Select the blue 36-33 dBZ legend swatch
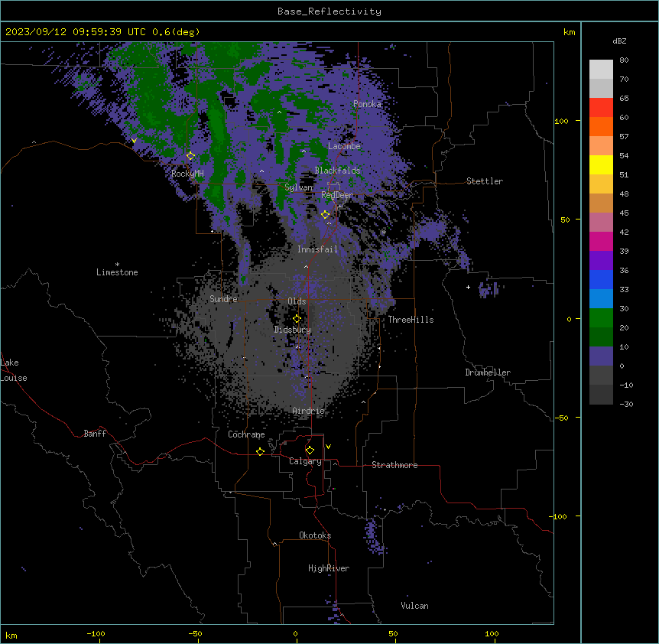 tap(601, 279)
